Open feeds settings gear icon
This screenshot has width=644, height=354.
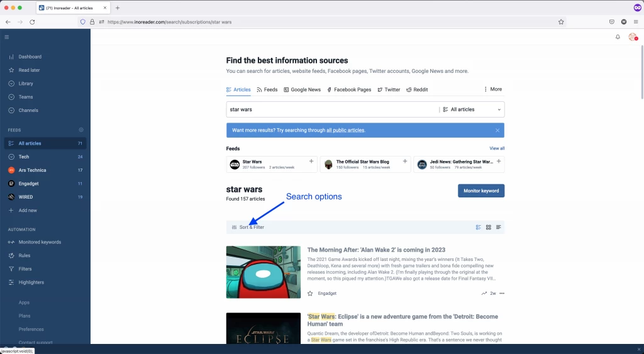[81, 130]
